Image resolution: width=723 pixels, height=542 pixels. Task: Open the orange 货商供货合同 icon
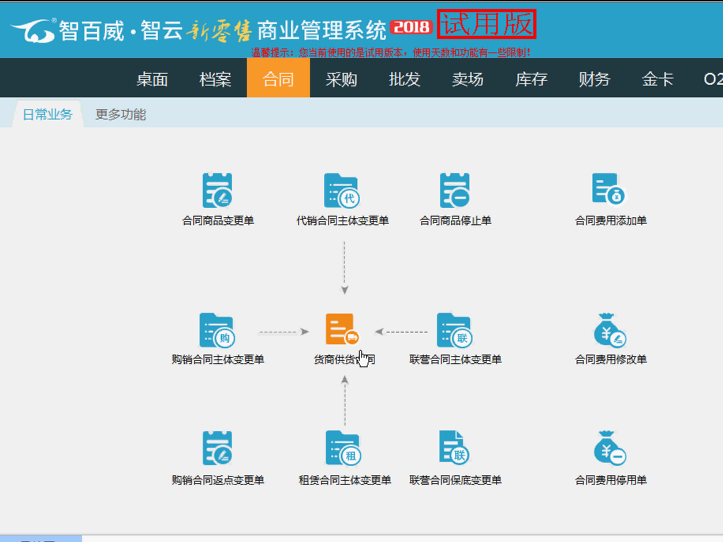tap(342, 330)
